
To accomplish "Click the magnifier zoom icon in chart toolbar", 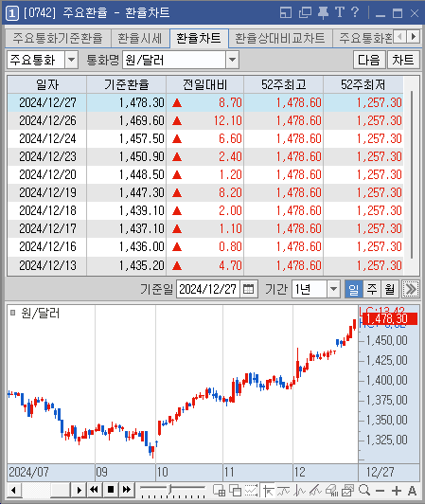I will [x=364, y=490].
